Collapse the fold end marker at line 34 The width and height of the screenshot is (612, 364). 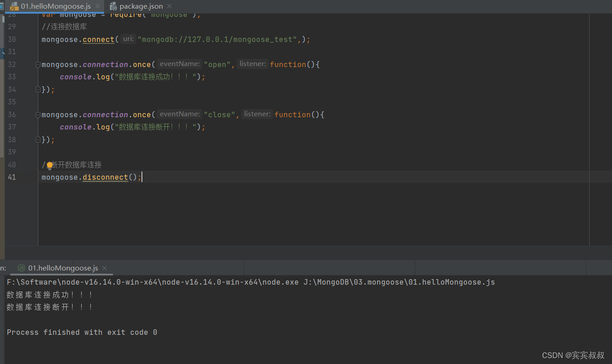pyautogui.click(x=38, y=89)
